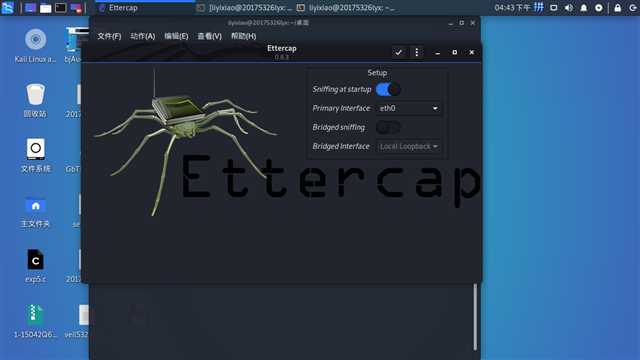Open the 文件(F) menu
This screenshot has height=360, width=640.
[x=109, y=36]
